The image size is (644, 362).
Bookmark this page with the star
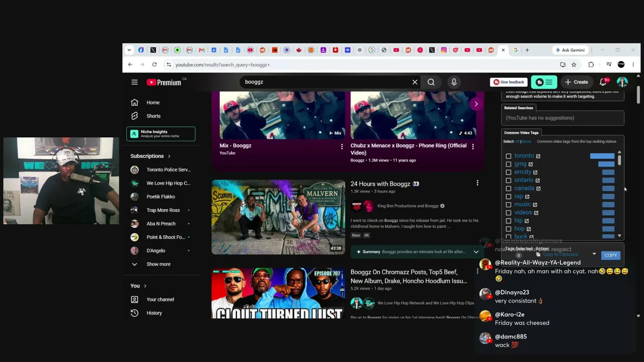click(574, 64)
